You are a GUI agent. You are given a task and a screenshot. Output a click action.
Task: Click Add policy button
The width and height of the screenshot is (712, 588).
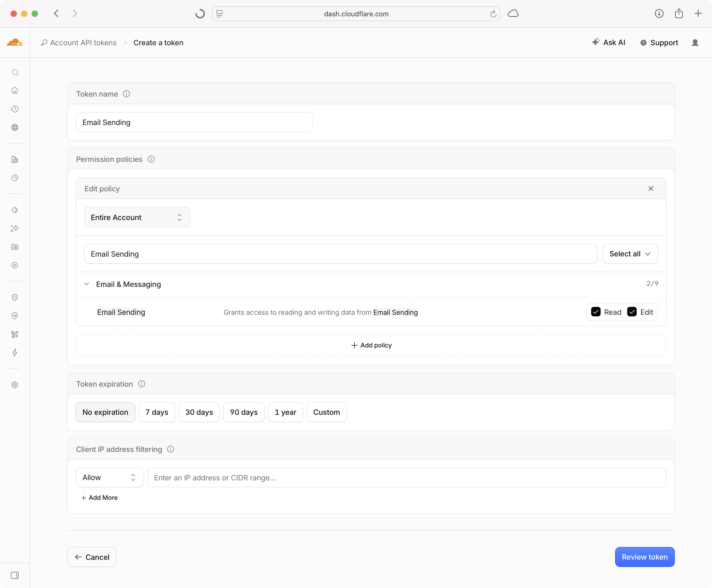[371, 345]
